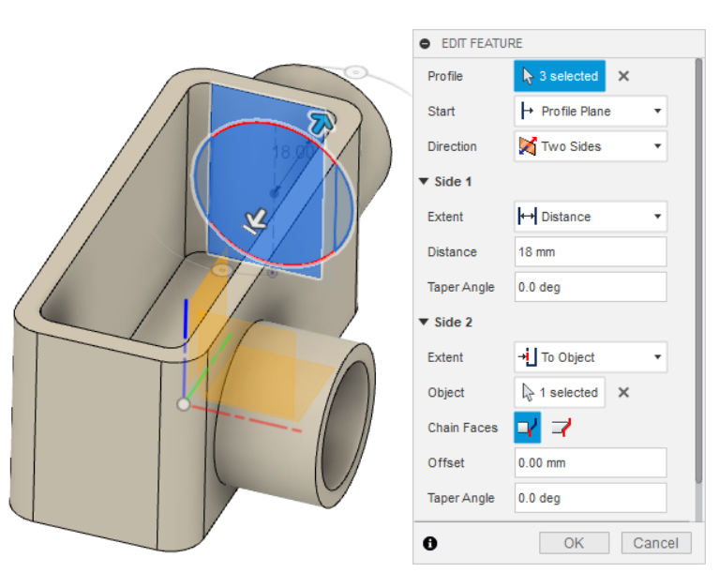Open the Start 'Profile Plane' dropdown
Screen dimensions: 719x588
591,111
